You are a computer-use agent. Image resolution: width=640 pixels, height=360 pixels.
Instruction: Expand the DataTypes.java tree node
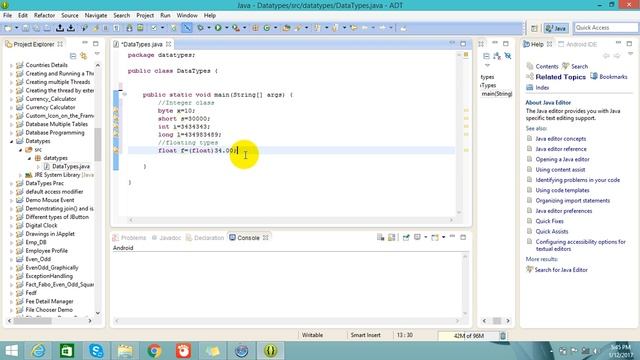(x=38, y=167)
